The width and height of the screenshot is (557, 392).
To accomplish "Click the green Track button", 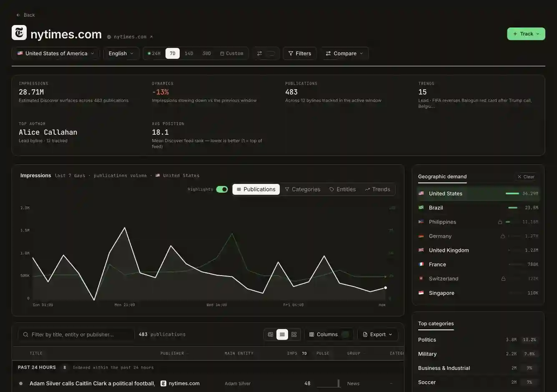I will (526, 34).
